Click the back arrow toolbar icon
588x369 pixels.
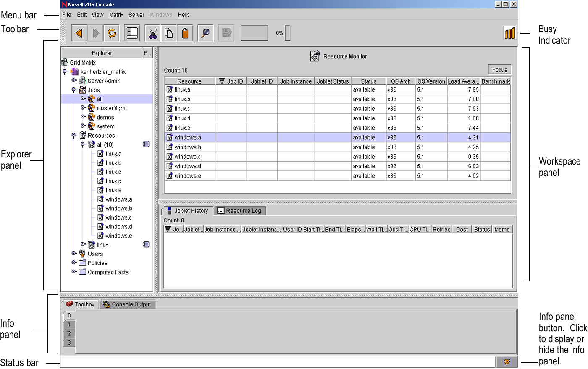tap(79, 33)
